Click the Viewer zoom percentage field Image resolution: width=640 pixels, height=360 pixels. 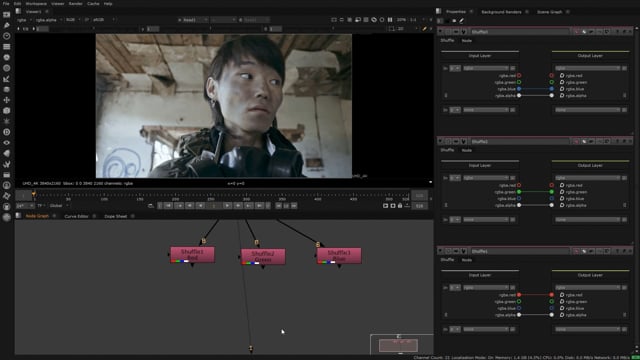(402, 20)
